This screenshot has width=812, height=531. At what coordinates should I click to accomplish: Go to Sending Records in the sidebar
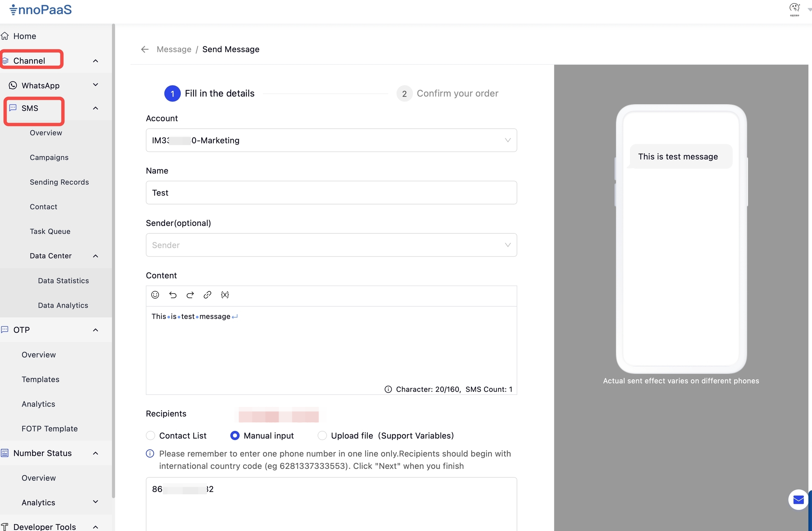click(59, 182)
